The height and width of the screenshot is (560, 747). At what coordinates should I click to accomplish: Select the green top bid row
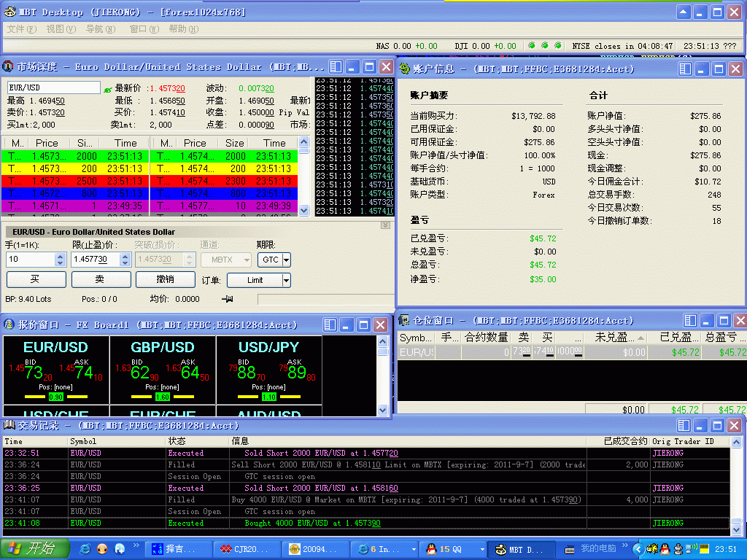(74, 156)
